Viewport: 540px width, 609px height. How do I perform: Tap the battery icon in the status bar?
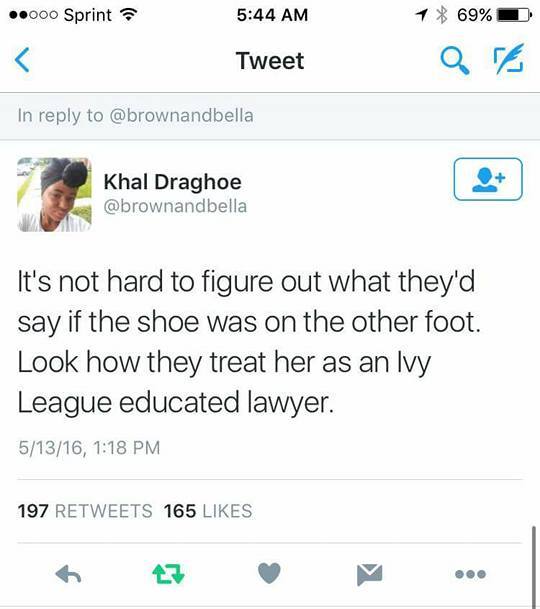514,15
